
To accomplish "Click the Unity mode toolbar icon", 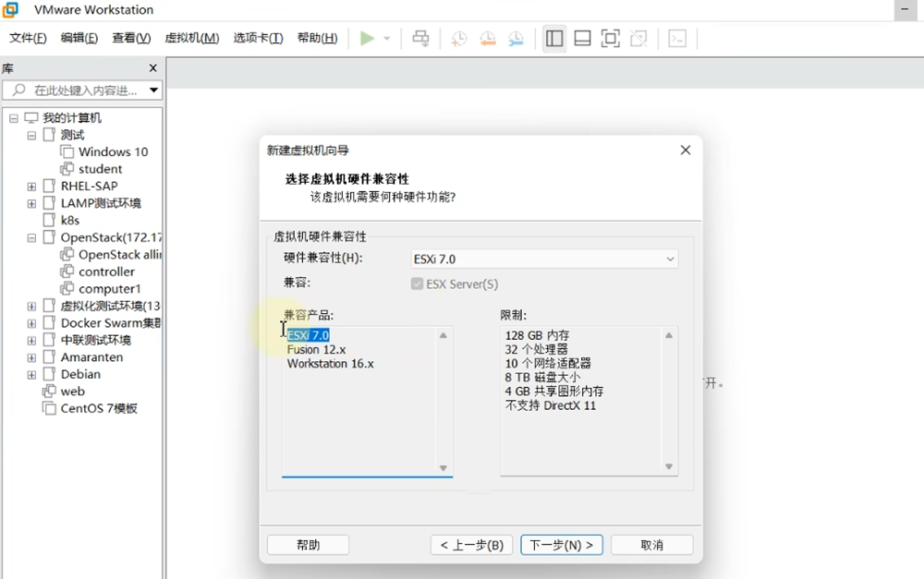I will tap(638, 39).
